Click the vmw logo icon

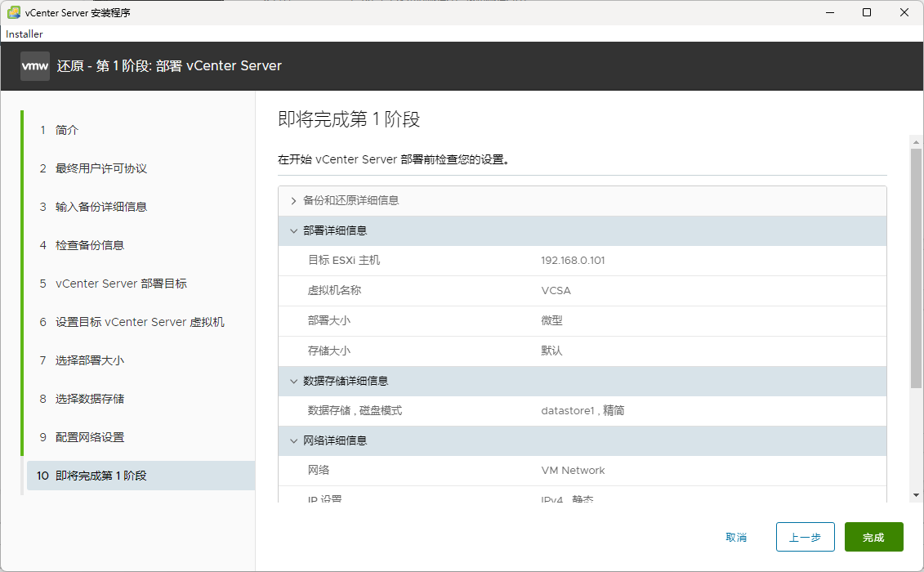click(35, 66)
